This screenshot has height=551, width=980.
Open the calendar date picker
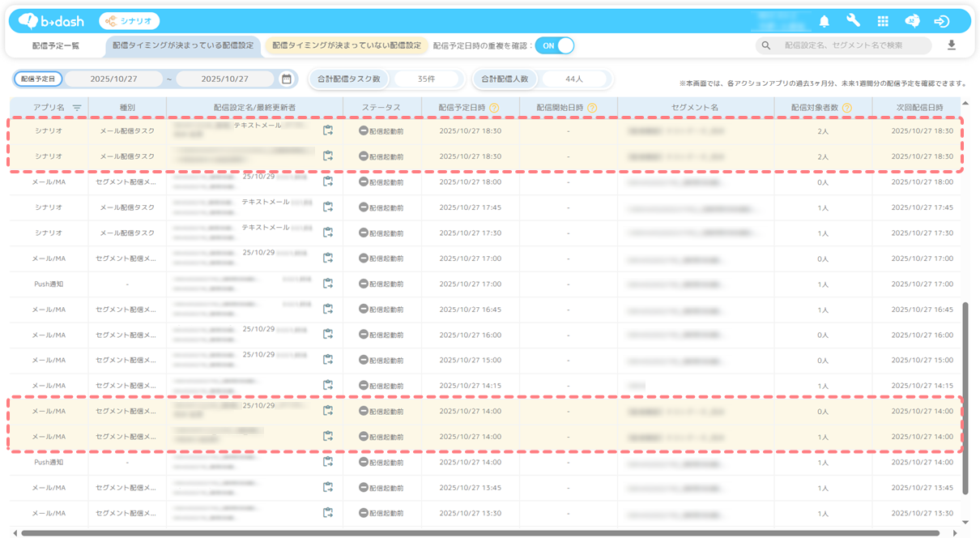pos(286,79)
